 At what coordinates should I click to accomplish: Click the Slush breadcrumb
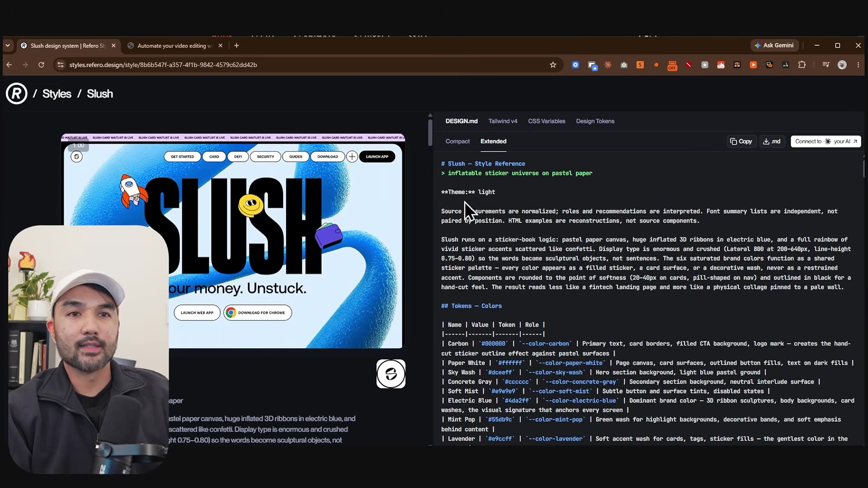click(x=100, y=94)
